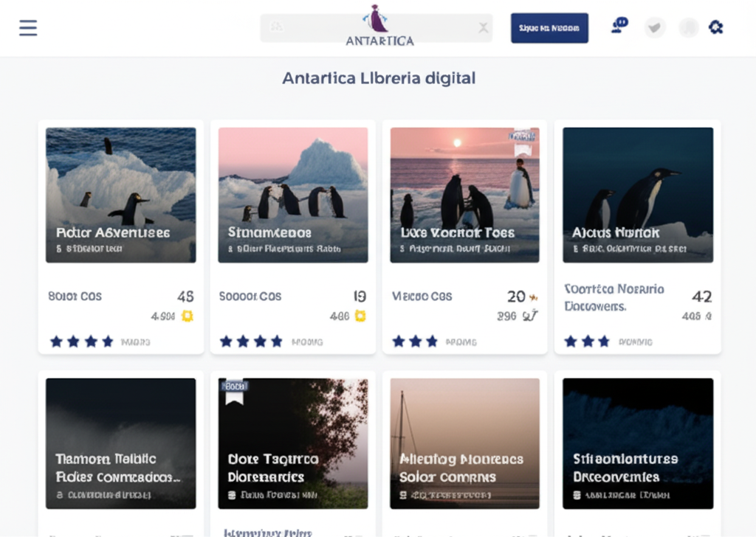Click the small icon under Dore Tsgurca title
The height and width of the screenshot is (537, 756).
tap(231, 495)
